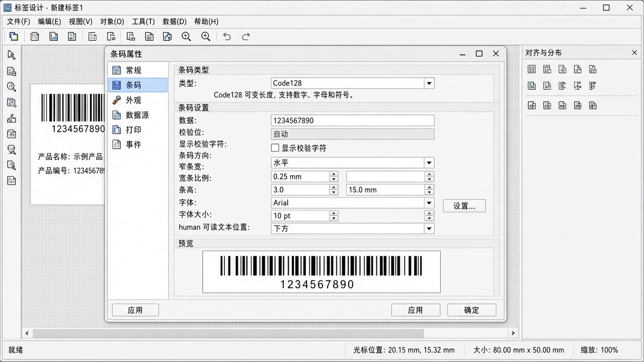Close the 条码属性 dialog
Image resolution: width=644 pixels, height=362 pixels.
(x=496, y=54)
